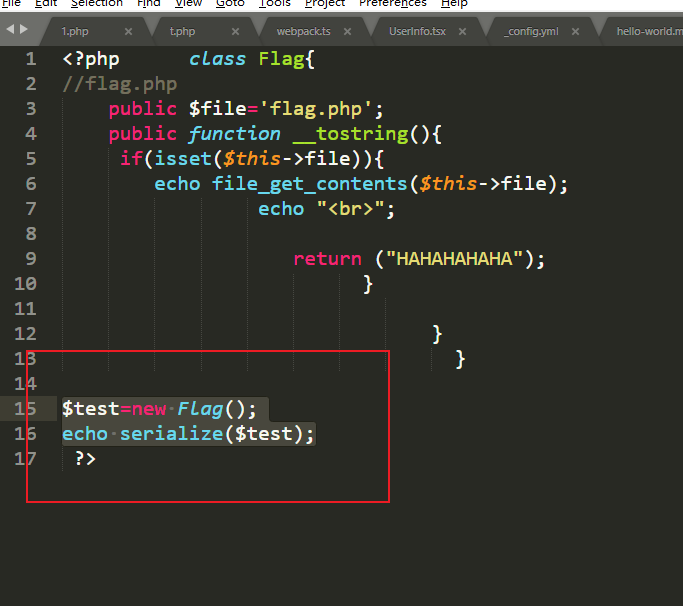
Task: Click 'serialize' function on line 16
Action: click(171, 434)
